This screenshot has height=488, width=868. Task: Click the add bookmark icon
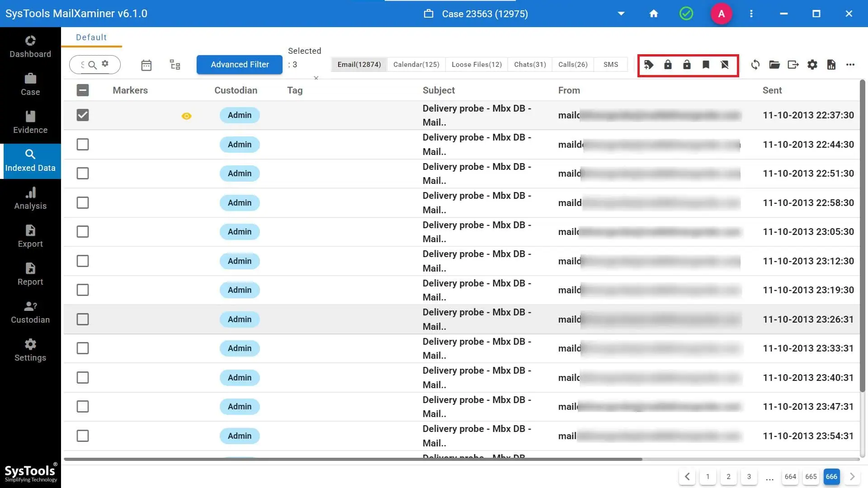pyautogui.click(x=706, y=65)
